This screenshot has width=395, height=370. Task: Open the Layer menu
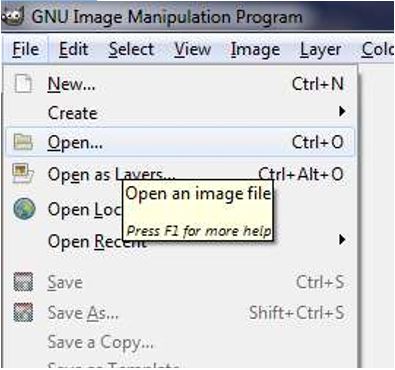[x=320, y=50]
